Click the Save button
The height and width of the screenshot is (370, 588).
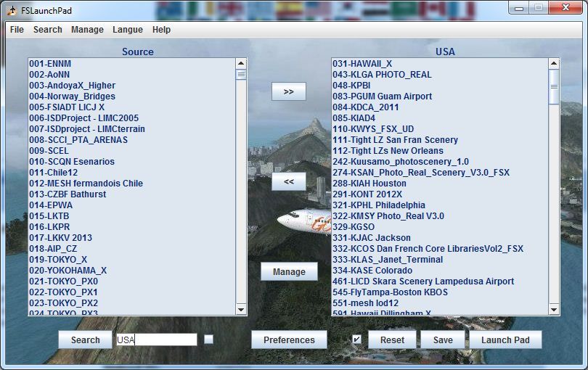click(x=443, y=340)
